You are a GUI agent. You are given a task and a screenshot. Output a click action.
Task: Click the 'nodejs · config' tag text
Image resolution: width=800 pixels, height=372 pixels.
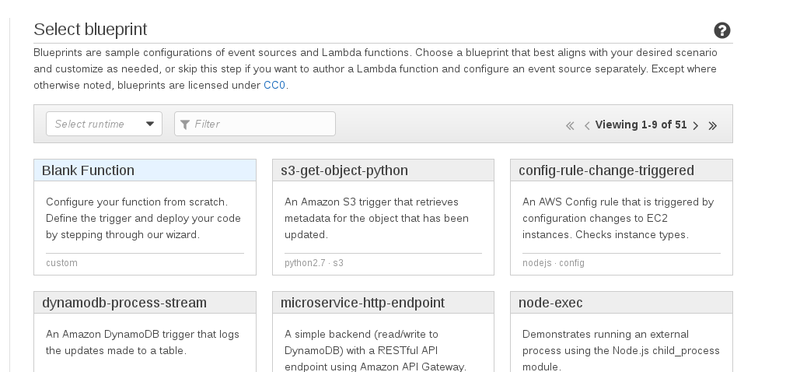click(553, 263)
